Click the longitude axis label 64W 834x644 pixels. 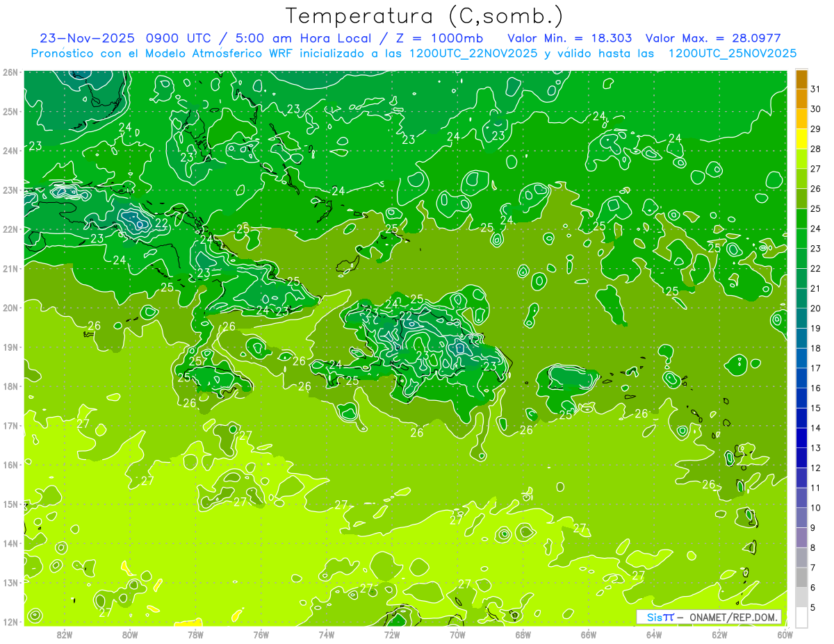[654, 634]
